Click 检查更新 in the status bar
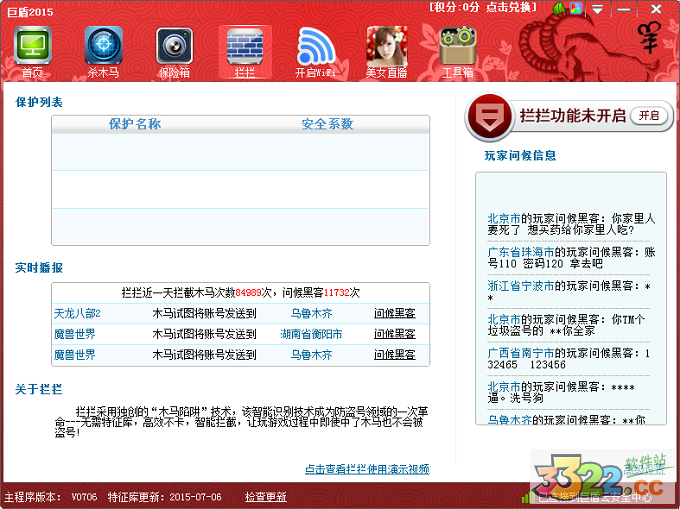680x509 pixels. tap(265, 496)
